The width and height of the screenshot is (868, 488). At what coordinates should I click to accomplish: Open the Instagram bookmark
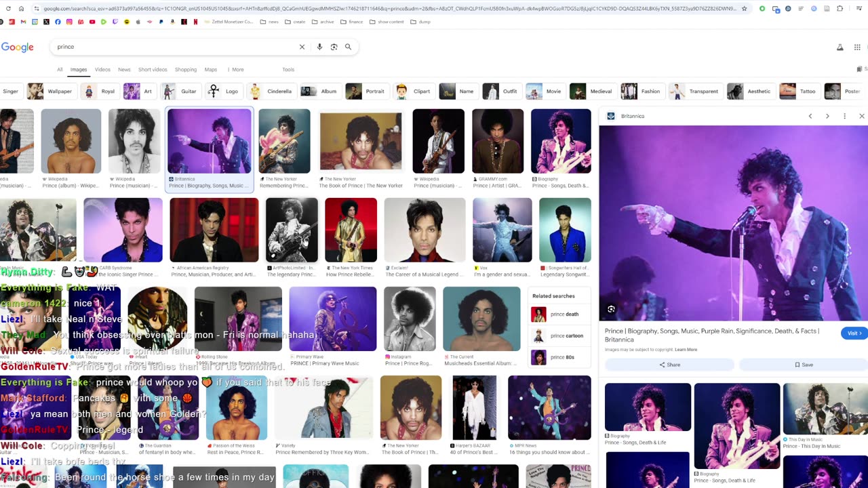pos(69,22)
